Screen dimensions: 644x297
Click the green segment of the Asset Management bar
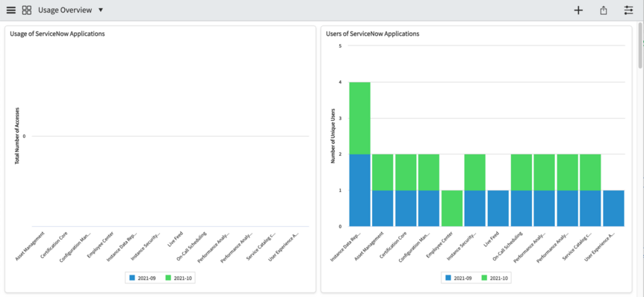click(383, 172)
